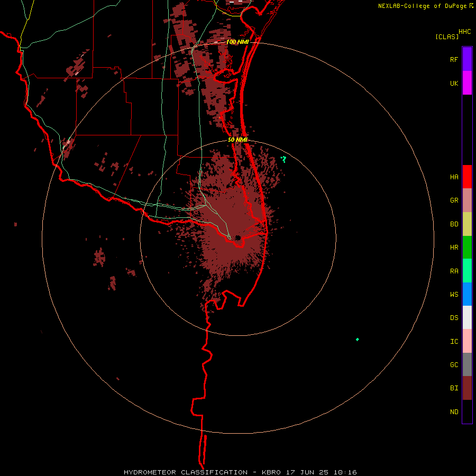The height and width of the screenshot is (476, 476).
Task: Click the UK magenta legend color block
Action: coord(467,83)
